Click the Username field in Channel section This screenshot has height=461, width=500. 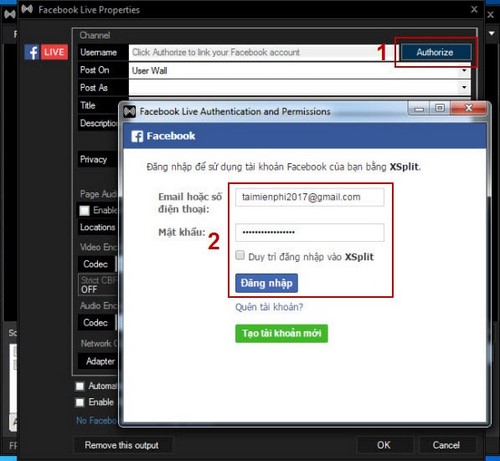tap(262, 52)
